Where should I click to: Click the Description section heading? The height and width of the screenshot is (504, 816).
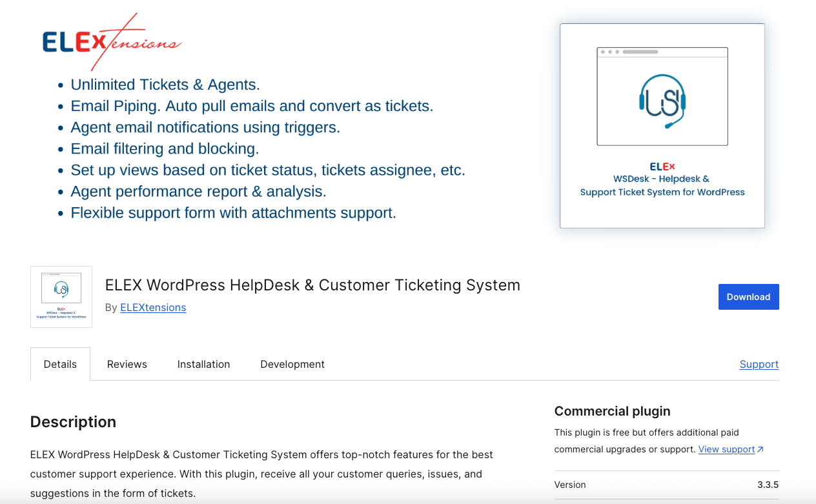click(73, 422)
